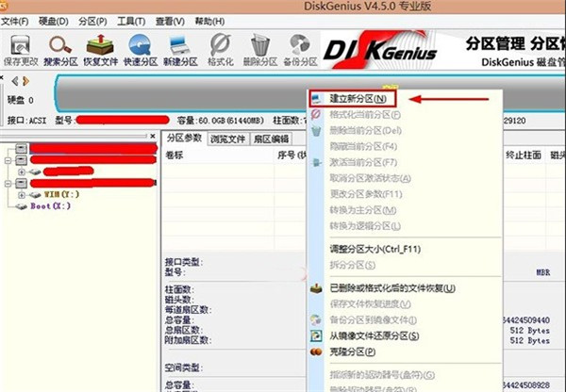566x392 pixels.
Task: Click the 序号 column header
Action: pos(291,155)
